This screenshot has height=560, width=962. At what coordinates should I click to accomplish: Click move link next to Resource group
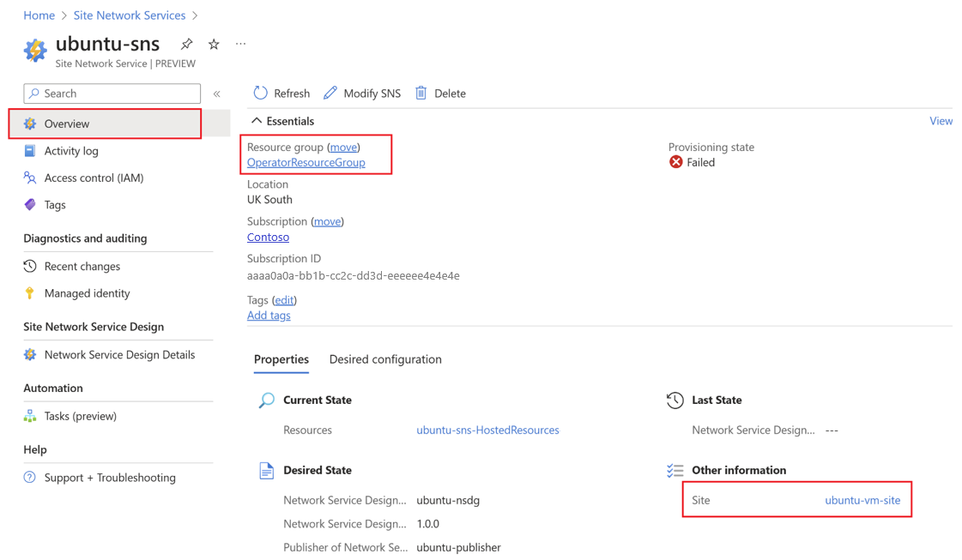click(343, 148)
